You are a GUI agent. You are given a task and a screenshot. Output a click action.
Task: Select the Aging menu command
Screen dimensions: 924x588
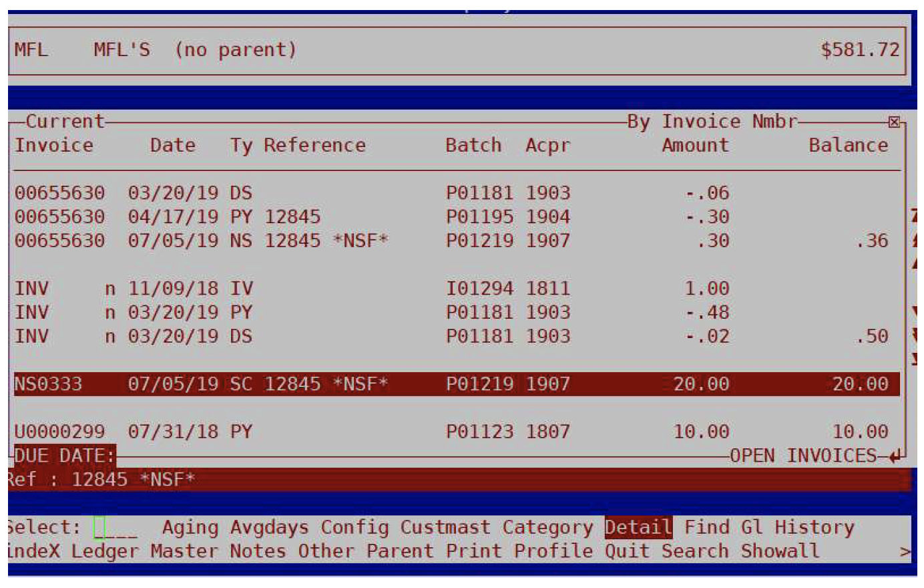pyautogui.click(x=190, y=527)
